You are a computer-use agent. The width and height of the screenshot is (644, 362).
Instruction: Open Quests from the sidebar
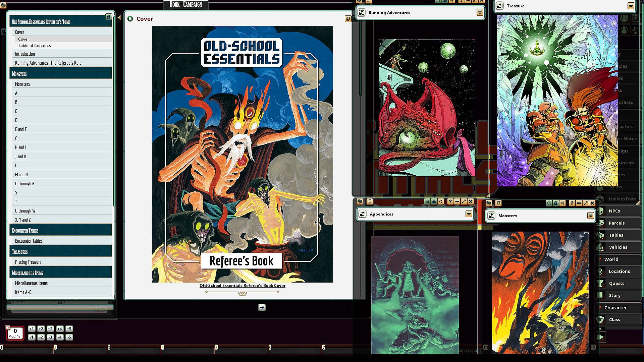(x=616, y=283)
